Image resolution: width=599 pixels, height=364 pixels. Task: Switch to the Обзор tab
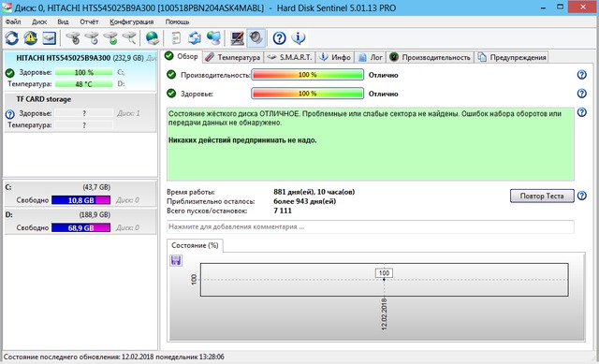(182, 56)
